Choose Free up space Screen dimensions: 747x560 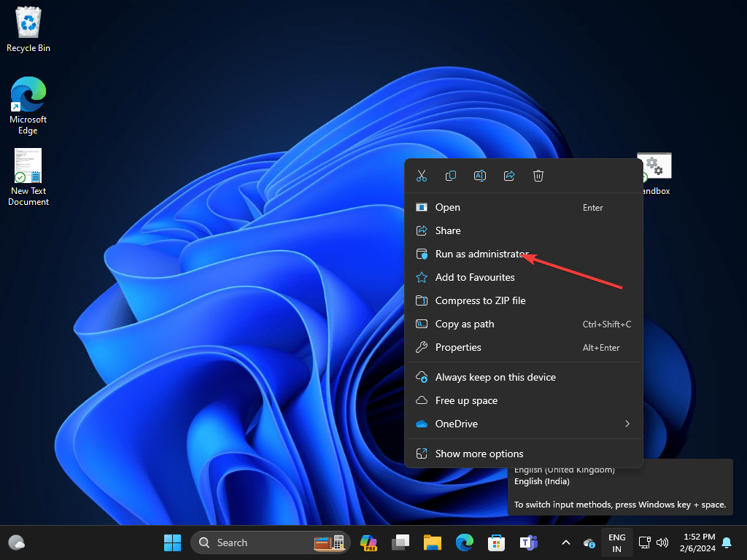coord(524,400)
